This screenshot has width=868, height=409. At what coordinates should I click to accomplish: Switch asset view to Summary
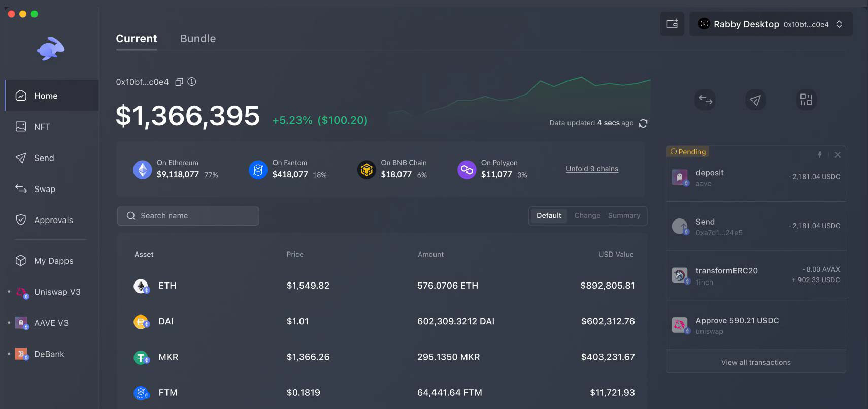pyautogui.click(x=624, y=216)
